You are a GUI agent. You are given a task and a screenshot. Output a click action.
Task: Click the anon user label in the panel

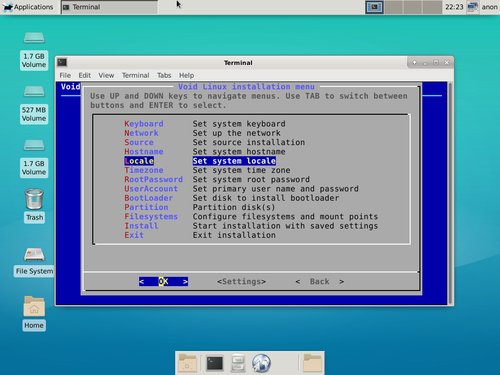(x=489, y=7)
